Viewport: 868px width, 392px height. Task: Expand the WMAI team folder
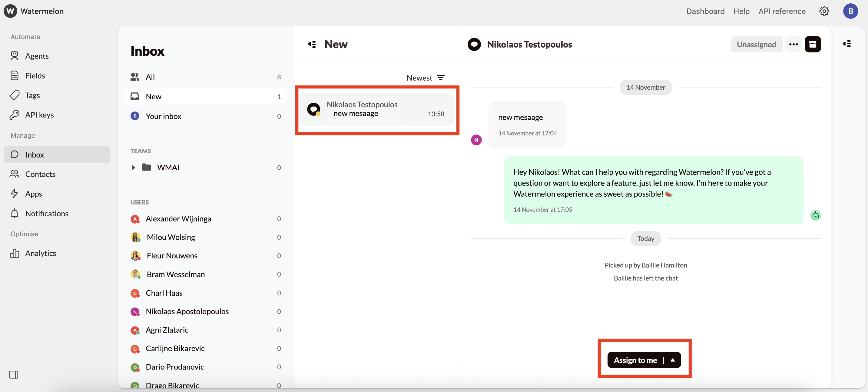(x=134, y=168)
